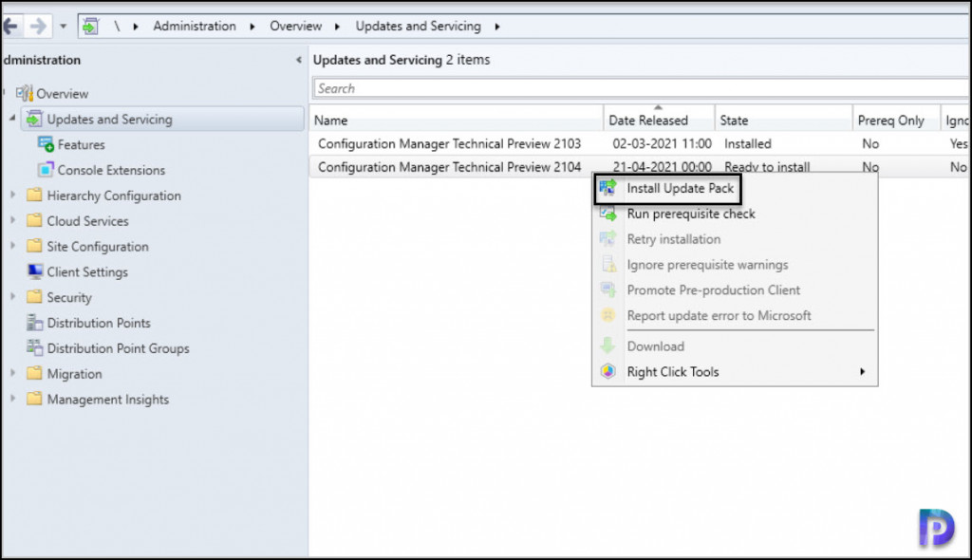Click Updates and Servicing in breadcrumb
This screenshot has height=560, width=972.
[x=418, y=26]
